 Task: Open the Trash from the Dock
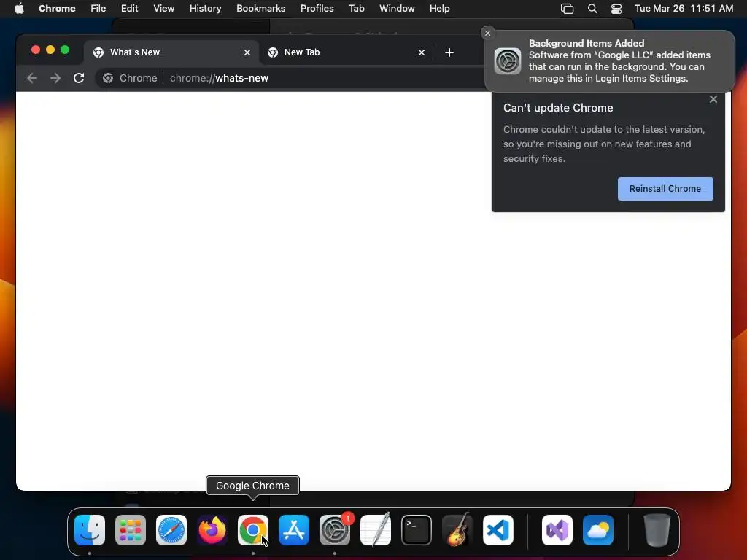pos(657,530)
